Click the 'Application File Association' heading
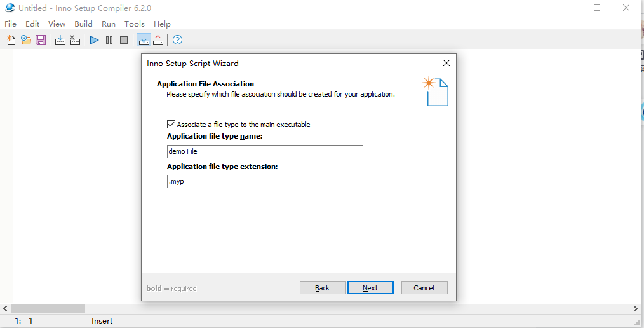The height and width of the screenshot is (328, 644). pos(205,84)
